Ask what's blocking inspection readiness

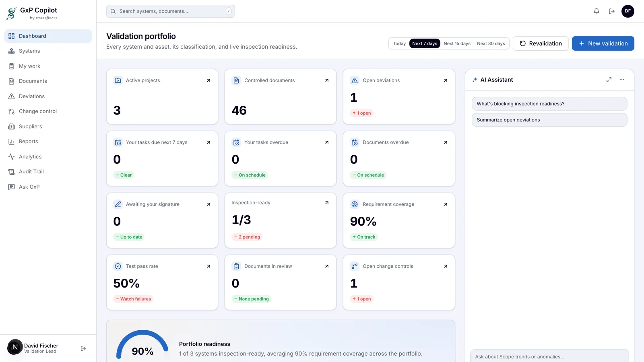click(549, 104)
